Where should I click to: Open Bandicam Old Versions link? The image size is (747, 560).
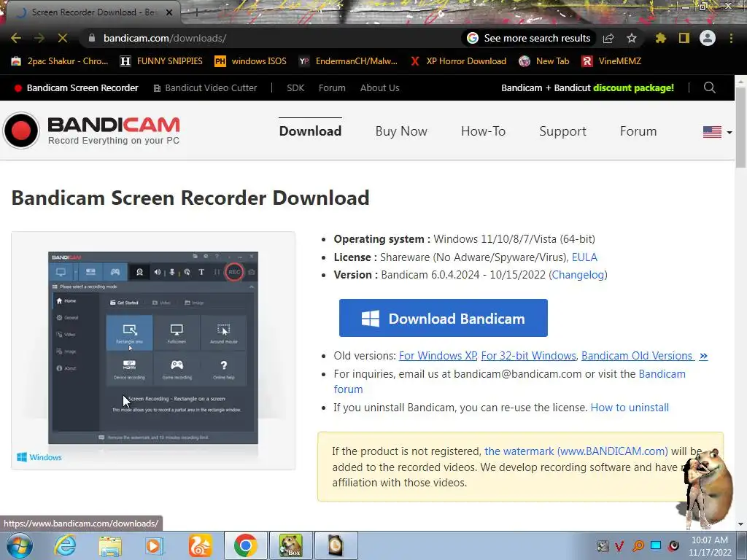point(645,356)
